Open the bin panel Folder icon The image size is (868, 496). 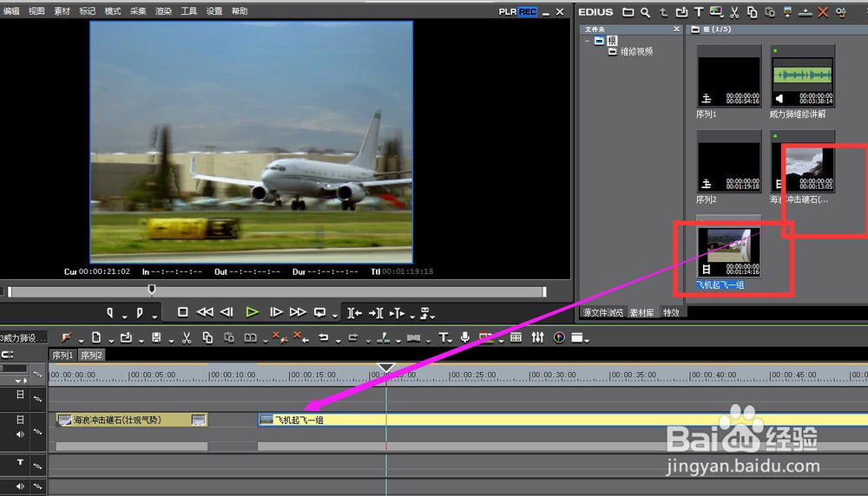[x=628, y=12]
